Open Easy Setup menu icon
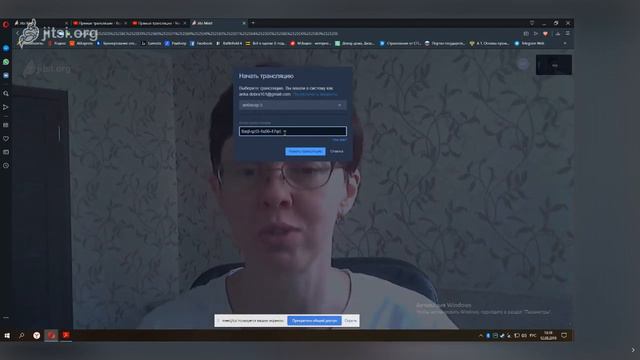Screen dimensions: 640x360 click(567, 34)
